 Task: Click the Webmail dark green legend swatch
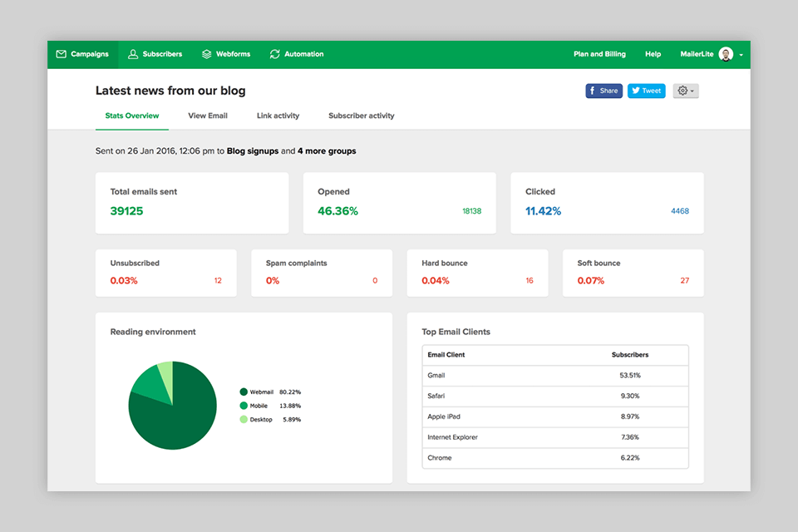pyautogui.click(x=244, y=392)
